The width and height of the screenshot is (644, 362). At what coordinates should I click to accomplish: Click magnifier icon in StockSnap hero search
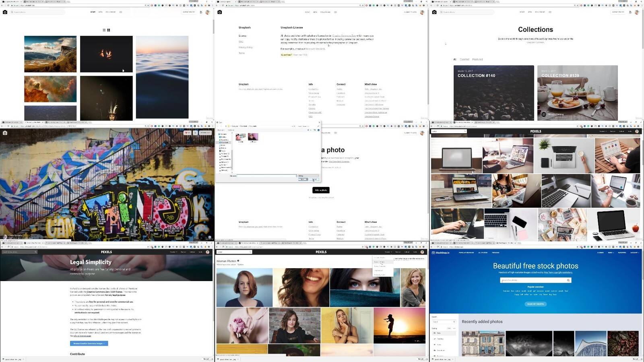click(568, 280)
